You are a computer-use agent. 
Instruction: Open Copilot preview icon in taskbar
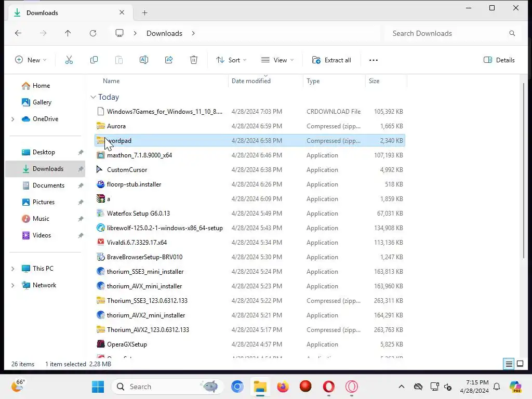point(515,387)
